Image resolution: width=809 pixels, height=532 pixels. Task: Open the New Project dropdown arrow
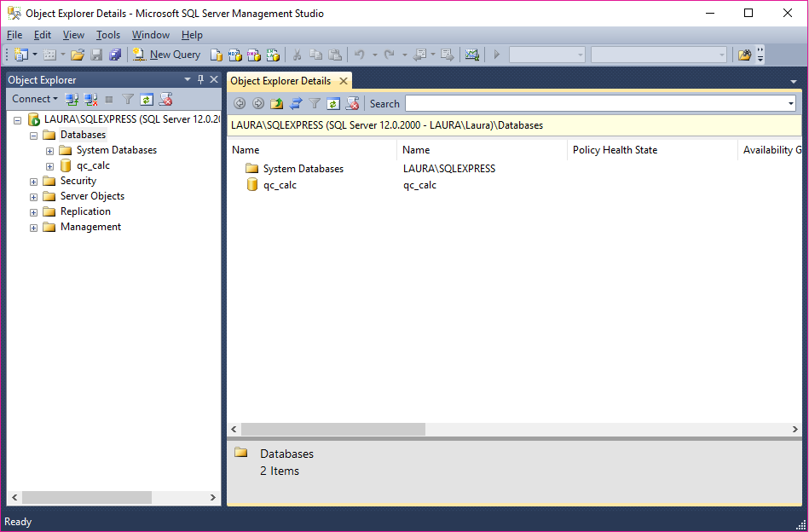(x=35, y=55)
